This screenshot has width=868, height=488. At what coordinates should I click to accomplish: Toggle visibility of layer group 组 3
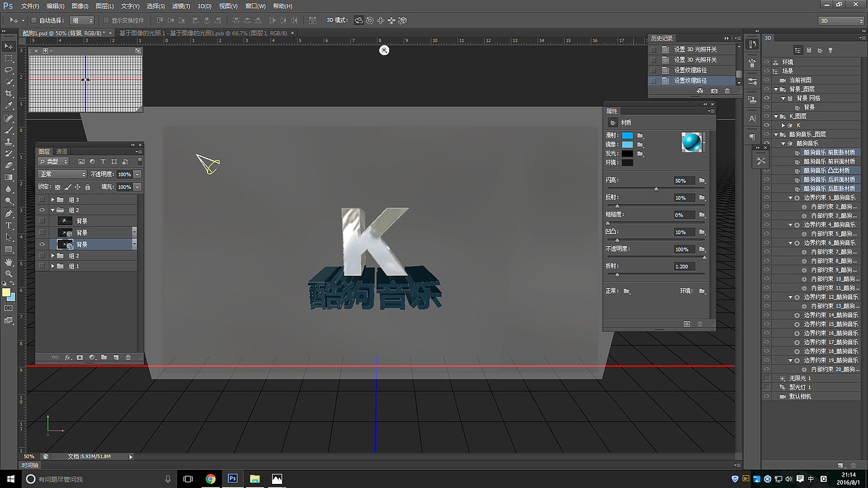click(x=42, y=200)
